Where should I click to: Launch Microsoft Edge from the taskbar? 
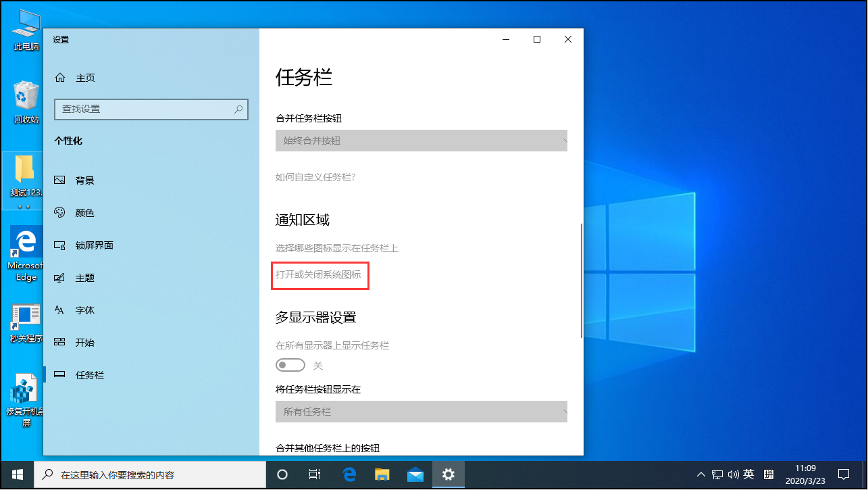349,474
